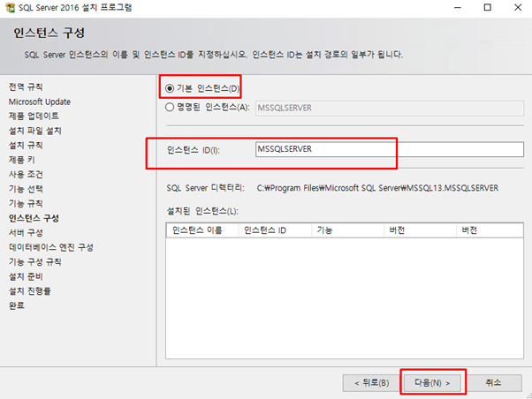Select the Microsoft Update step
532x399 pixels.
(40, 102)
